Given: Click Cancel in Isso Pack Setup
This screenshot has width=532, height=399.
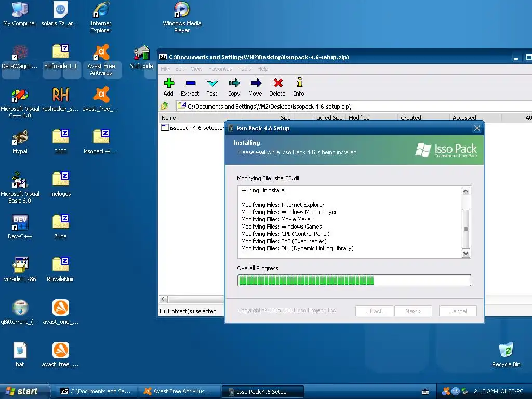Looking at the screenshot, I should click(x=458, y=311).
